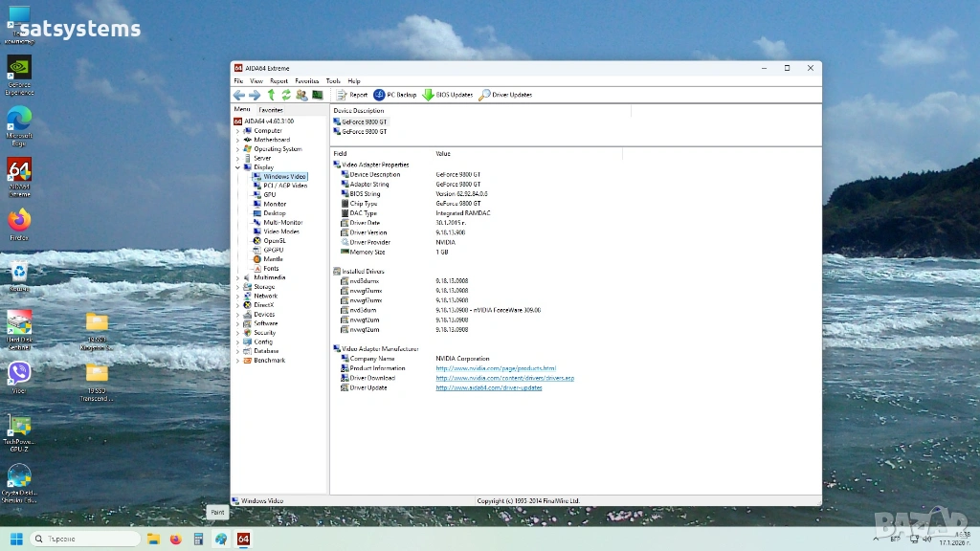Switch to the Favorites tab

(x=271, y=110)
